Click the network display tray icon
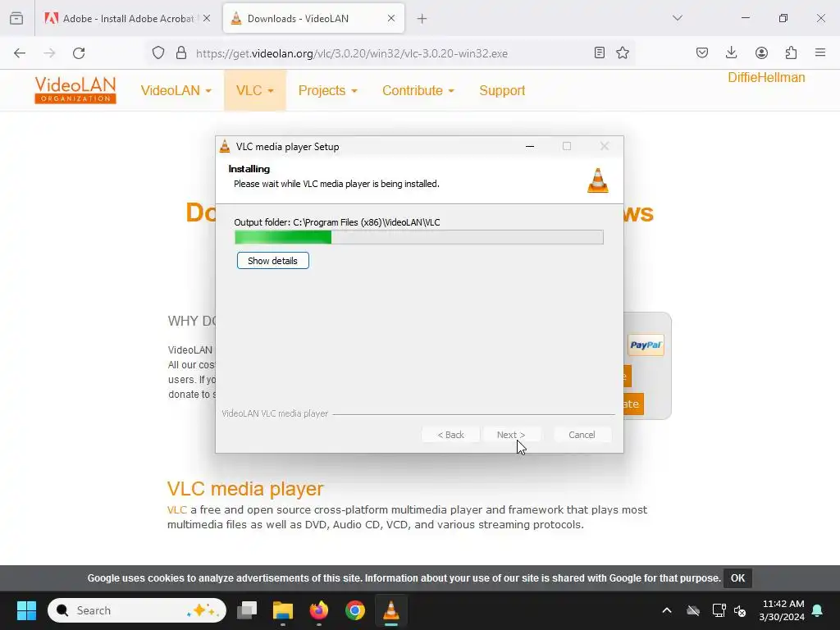This screenshot has width=840, height=630. (x=719, y=610)
